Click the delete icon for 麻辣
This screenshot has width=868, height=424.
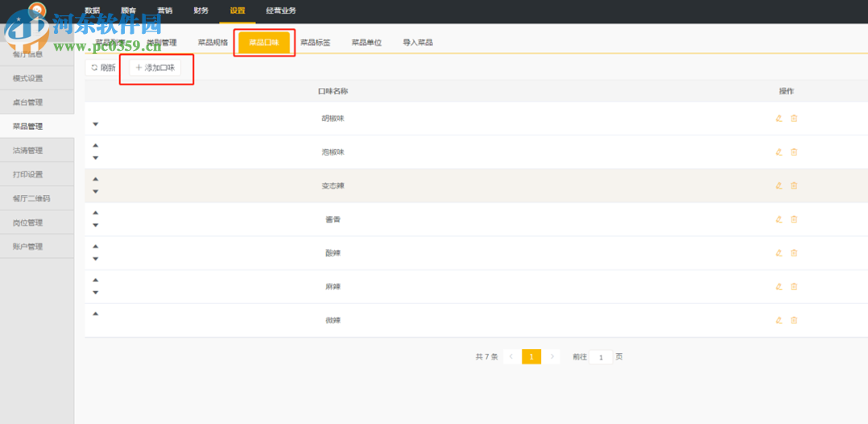coord(794,286)
